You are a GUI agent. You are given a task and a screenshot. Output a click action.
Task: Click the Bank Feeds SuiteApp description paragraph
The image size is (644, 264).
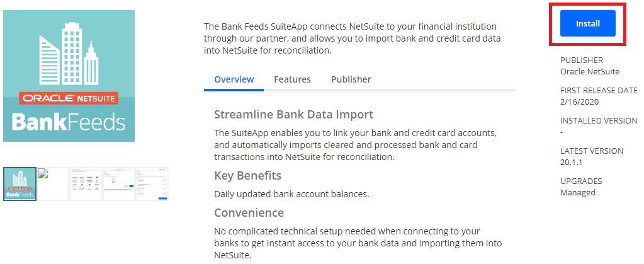(x=351, y=38)
